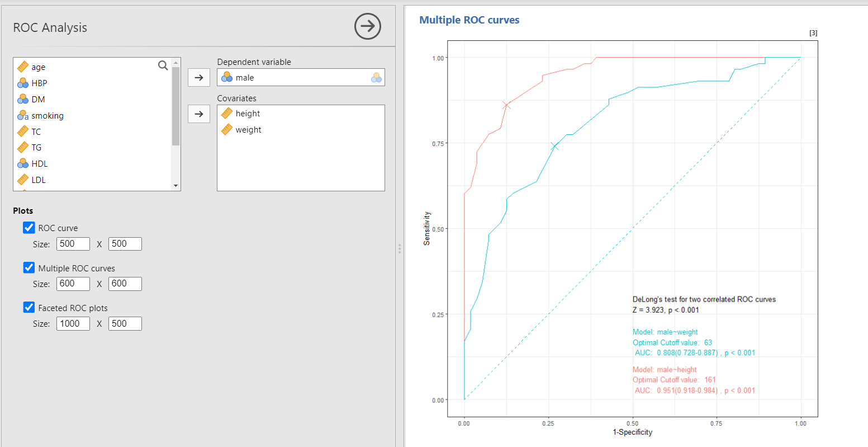This screenshot has width=868, height=447.
Task: Click ruler icon beside the age variable
Action: tap(23, 67)
